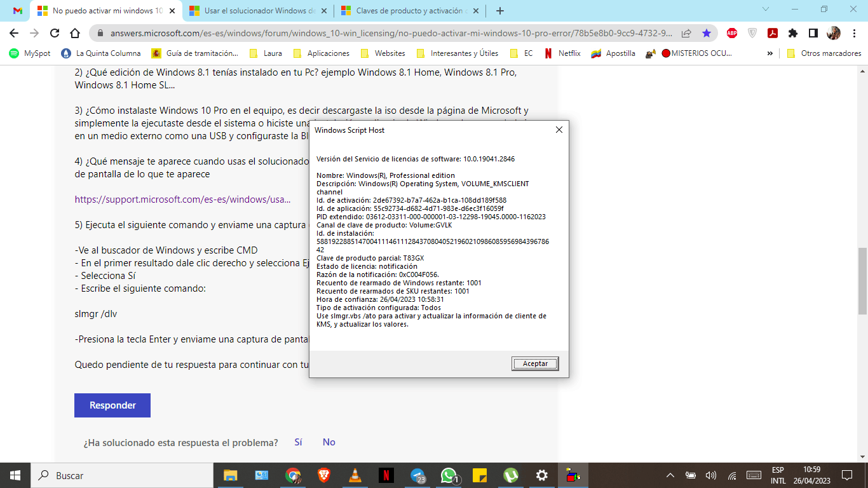Open WhatsApp from the taskbar
This screenshot has height=488, width=868.
[448, 475]
